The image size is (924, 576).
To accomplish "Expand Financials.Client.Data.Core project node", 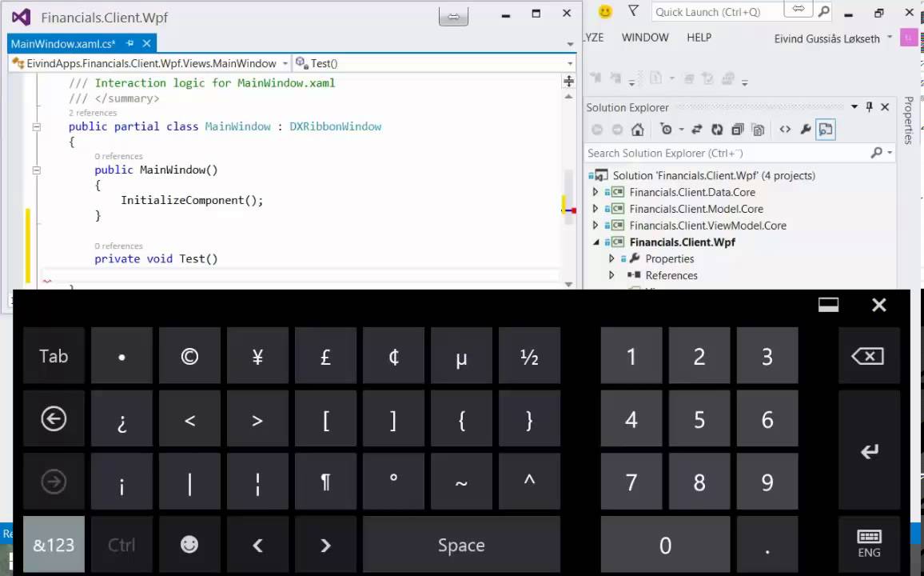I will pyautogui.click(x=595, y=192).
